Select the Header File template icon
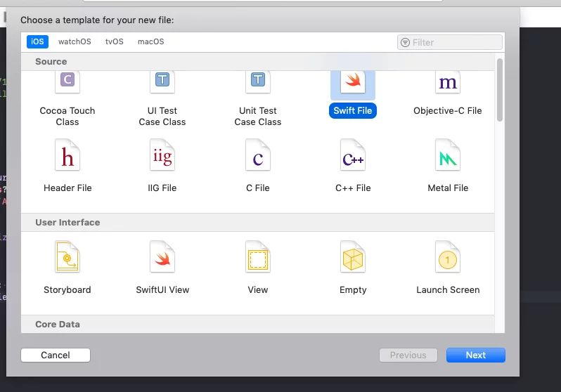Viewport: 561px width, 392px height. pyautogui.click(x=67, y=155)
